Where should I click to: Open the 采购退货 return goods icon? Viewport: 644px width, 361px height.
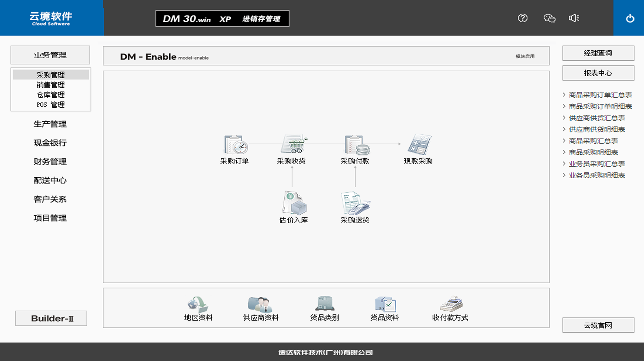coord(355,203)
